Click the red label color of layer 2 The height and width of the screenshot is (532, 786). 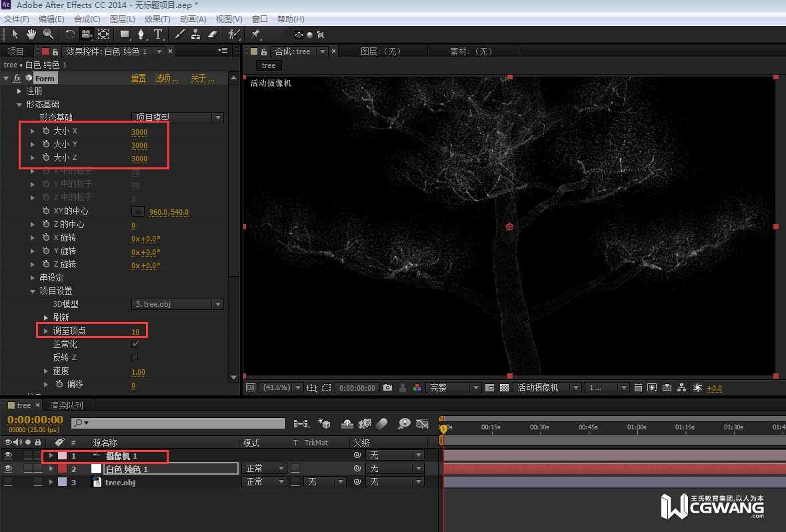62,469
